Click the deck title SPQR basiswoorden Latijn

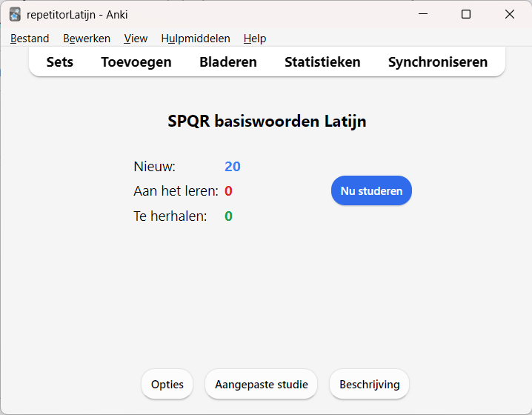[267, 121]
